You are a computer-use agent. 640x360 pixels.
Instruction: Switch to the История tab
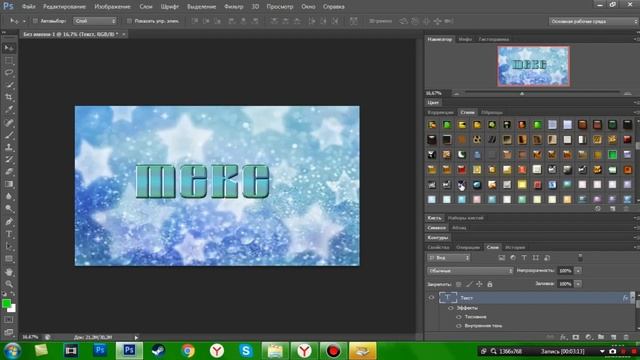pyautogui.click(x=515, y=247)
